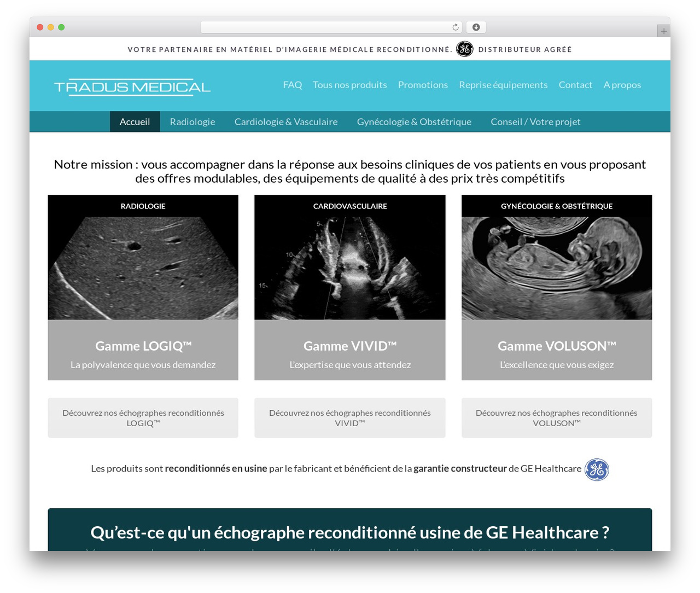Screen dimensions: 700x593
Task: Click the Tradus Medical logo
Action: click(x=132, y=87)
